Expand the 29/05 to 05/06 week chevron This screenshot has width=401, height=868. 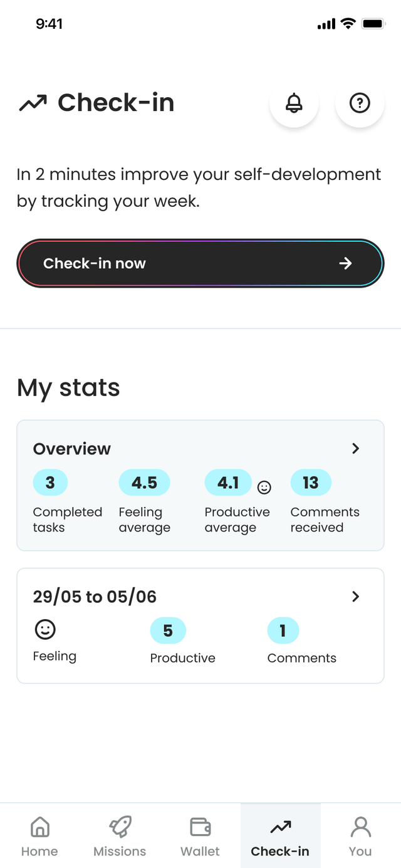[355, 597]
